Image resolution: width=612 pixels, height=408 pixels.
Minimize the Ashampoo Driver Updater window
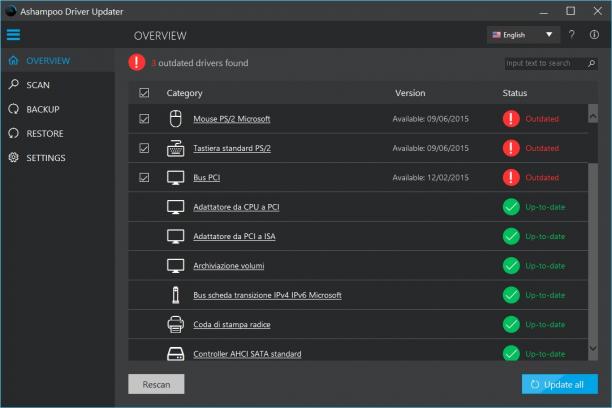tap(544, 11)
